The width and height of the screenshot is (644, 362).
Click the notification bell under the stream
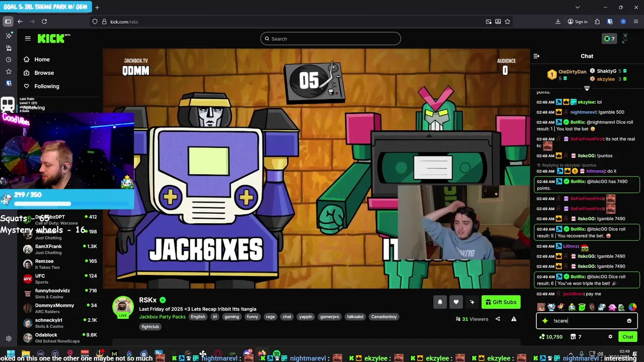coord(440,302)
